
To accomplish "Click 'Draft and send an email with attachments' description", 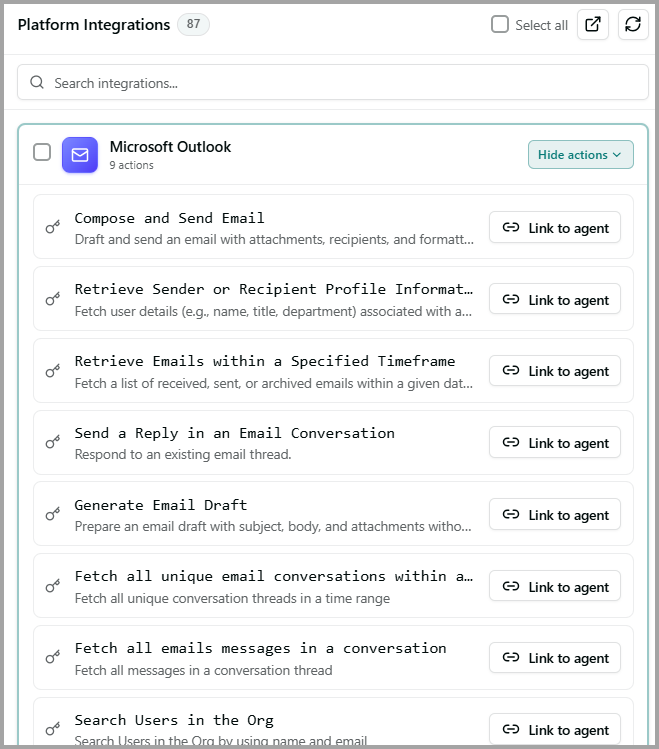I will point(274,239).
